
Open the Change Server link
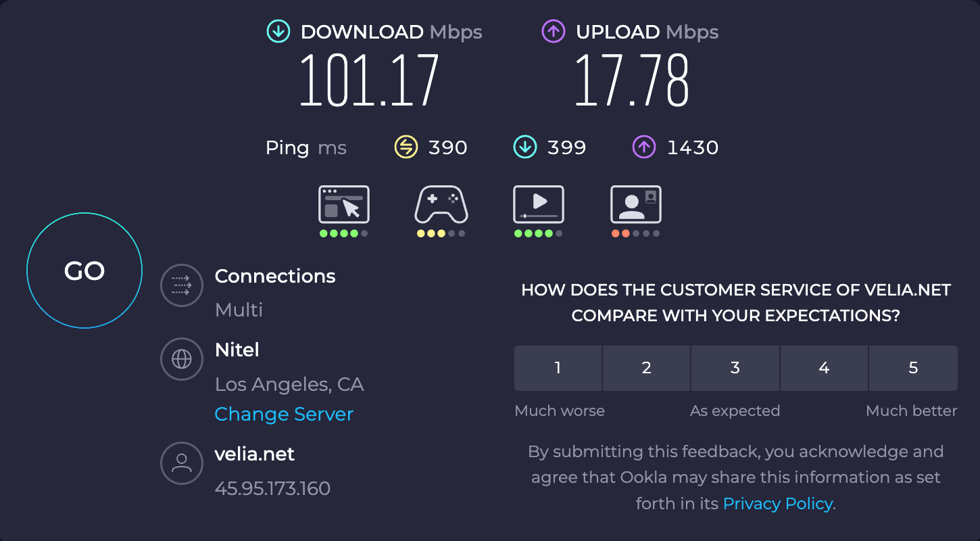(x=284, y=414)
